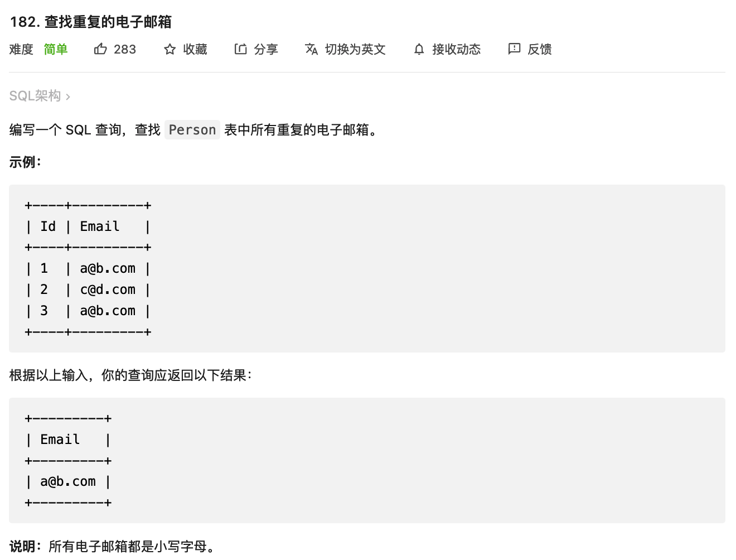This screenshot has width=736, height=560.
Task: Click the 收藏 favorite label
Action: (195, 50)
